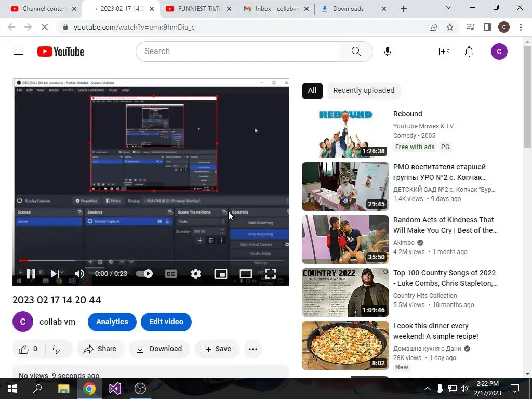Dislike the video with thumbs down
532x399 pixels.
tap(58, 349)
